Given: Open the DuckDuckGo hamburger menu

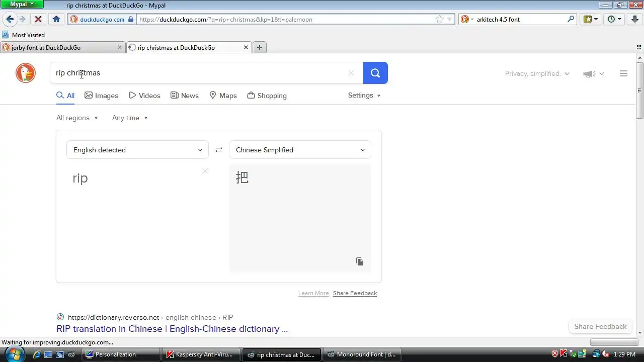Looking at the screenshot, I should [623, 73].
